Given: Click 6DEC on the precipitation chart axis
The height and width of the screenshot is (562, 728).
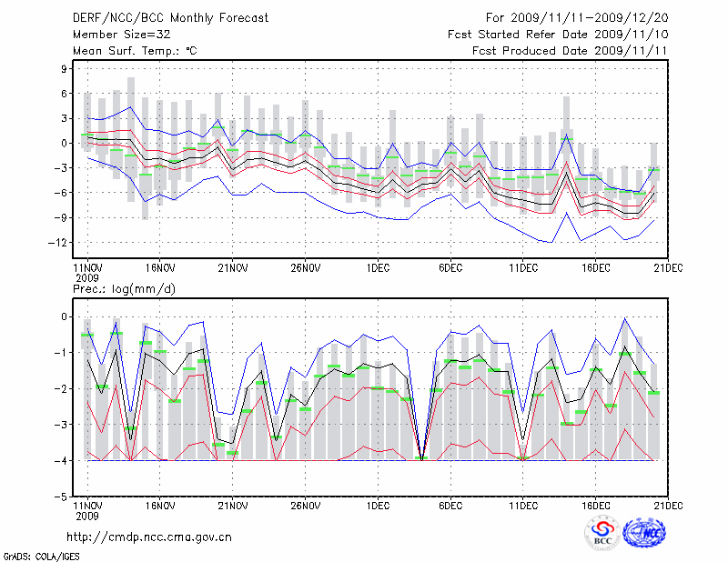Looking at the screenshot, I should click(450, 505).
